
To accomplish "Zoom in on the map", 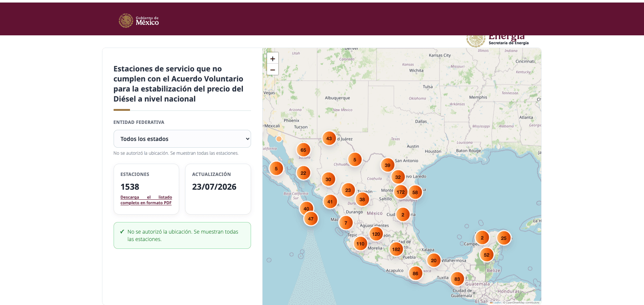I will coord(273,58).
